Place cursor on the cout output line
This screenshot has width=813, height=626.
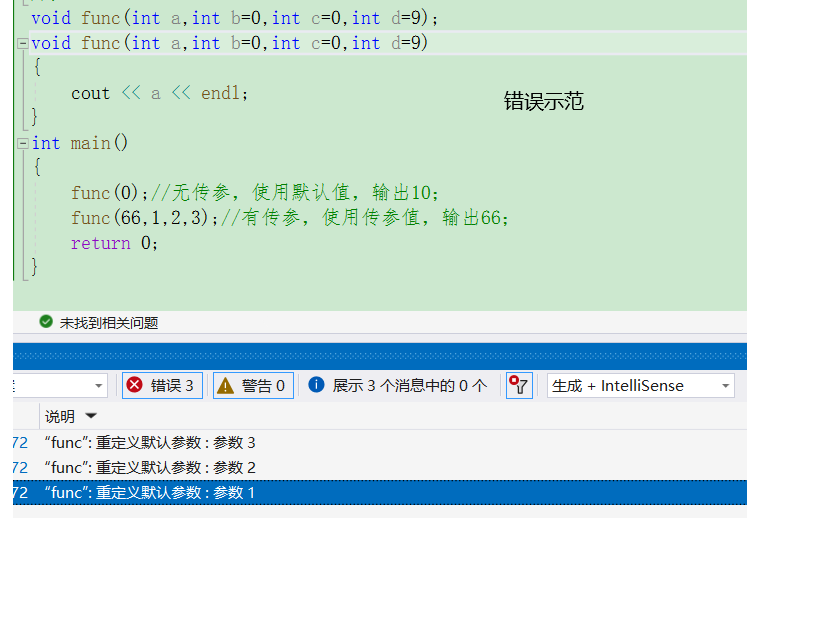150,92
